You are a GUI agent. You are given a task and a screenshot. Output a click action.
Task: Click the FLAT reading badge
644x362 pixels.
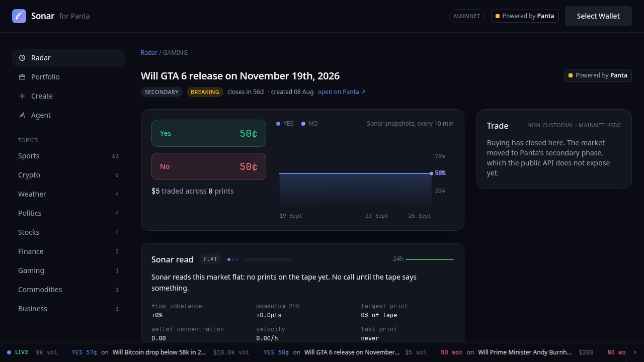210,259
